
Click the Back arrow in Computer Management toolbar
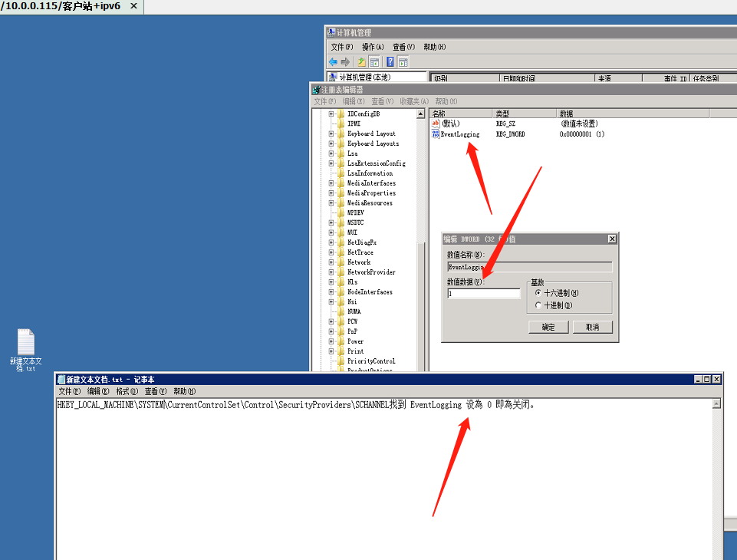point(333,61)
